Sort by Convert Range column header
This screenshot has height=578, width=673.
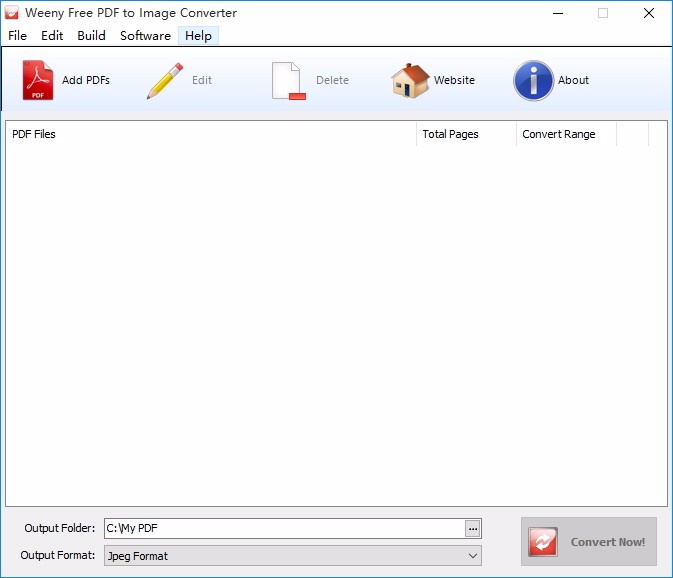click(567, 134)
